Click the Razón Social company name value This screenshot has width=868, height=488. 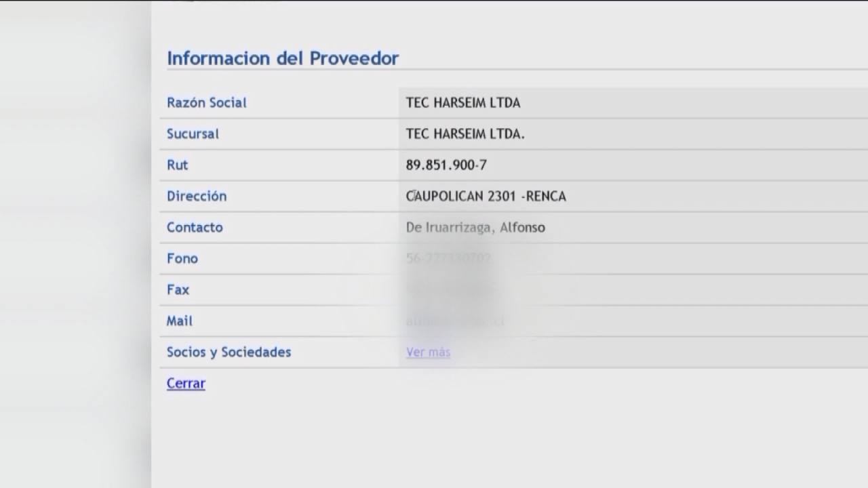(x=463, y=102)
